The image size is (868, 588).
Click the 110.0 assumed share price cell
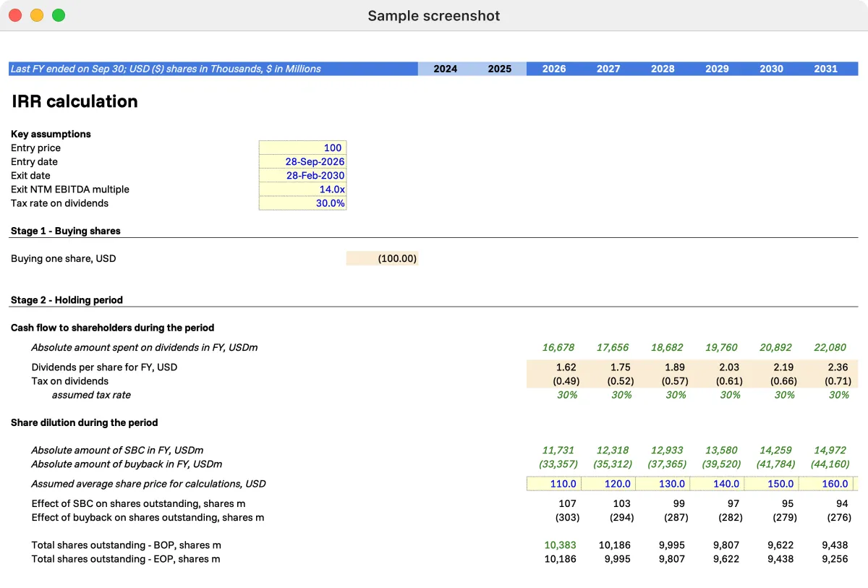[x=554, y=484]
